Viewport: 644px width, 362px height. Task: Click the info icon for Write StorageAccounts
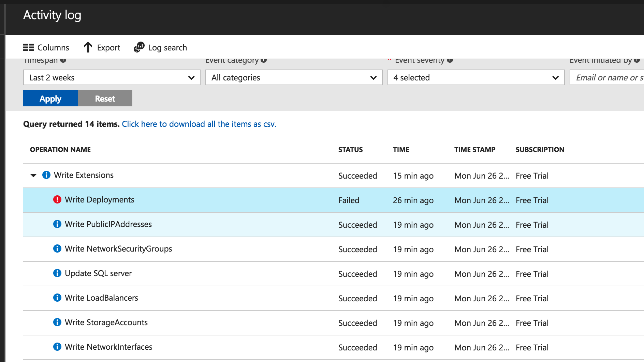tap(57, 322)
